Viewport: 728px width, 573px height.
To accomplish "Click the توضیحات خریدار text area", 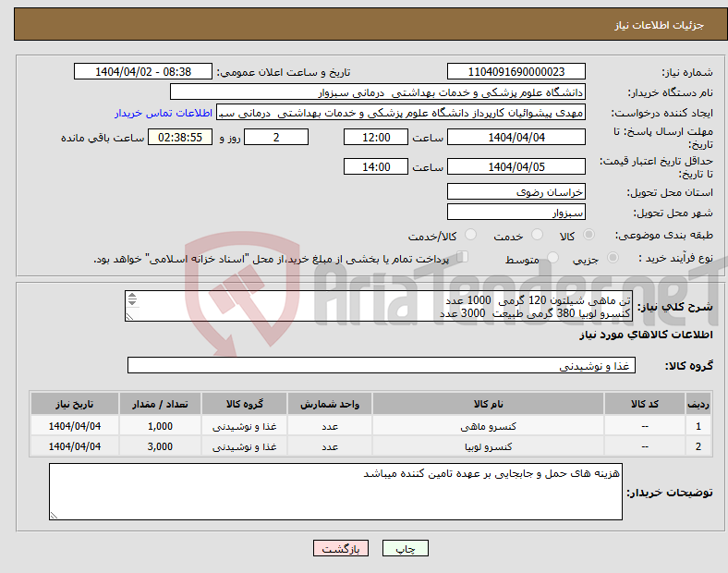I will pos(335,492).
